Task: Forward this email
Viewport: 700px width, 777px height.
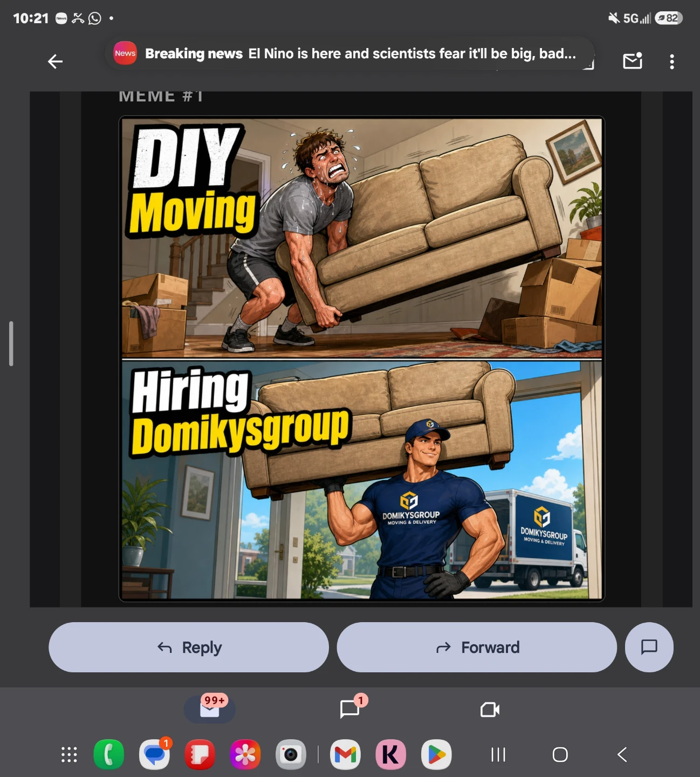Action: (477, 647)
